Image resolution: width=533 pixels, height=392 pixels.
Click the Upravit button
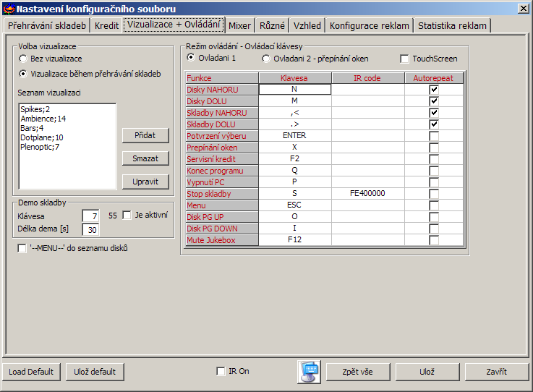point(145,182)
